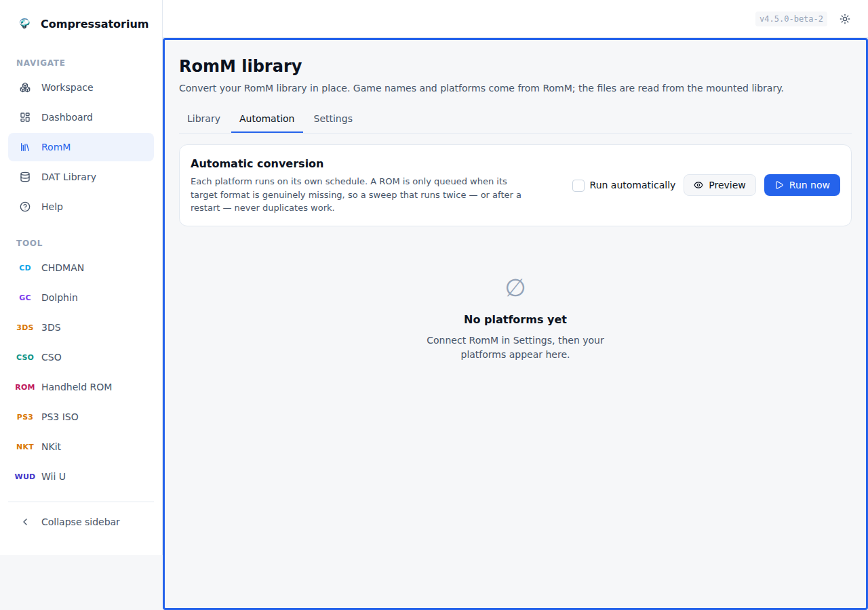
Task: Open the Wii U tool
Action: pyautogui.click(x=81, y=476)
